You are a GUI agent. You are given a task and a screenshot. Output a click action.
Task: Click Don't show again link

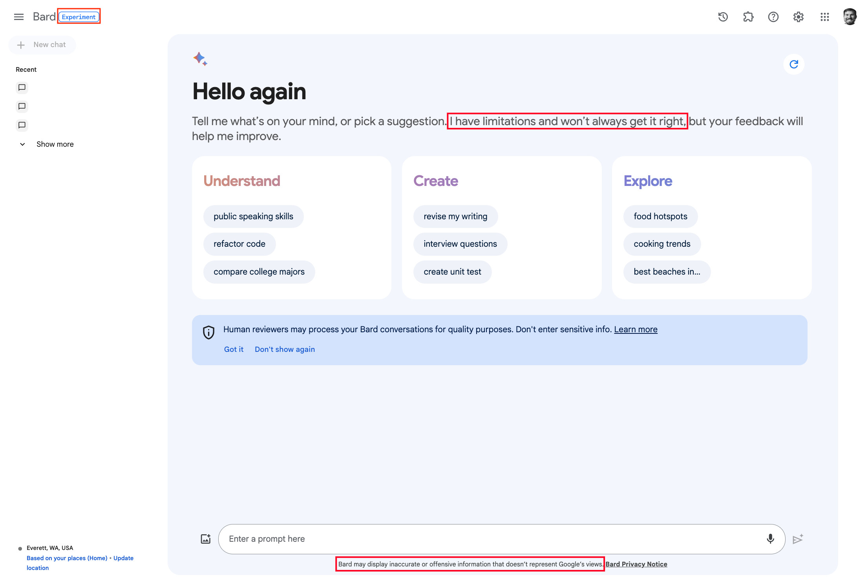click(285, 349)
